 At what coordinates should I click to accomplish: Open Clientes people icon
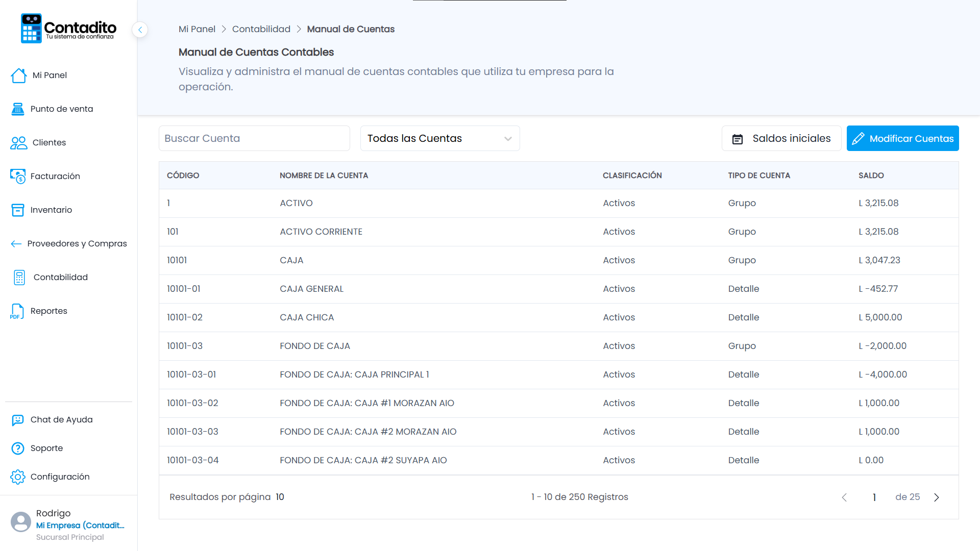click(19, 143)
